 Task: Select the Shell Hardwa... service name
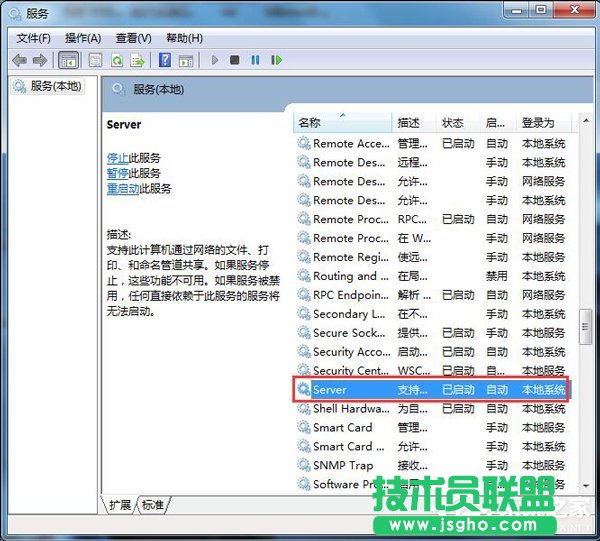pos(351,409)
